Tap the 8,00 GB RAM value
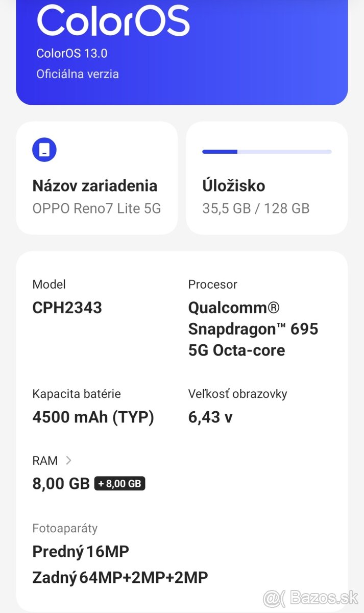The image size is (364, 613). 61,483
